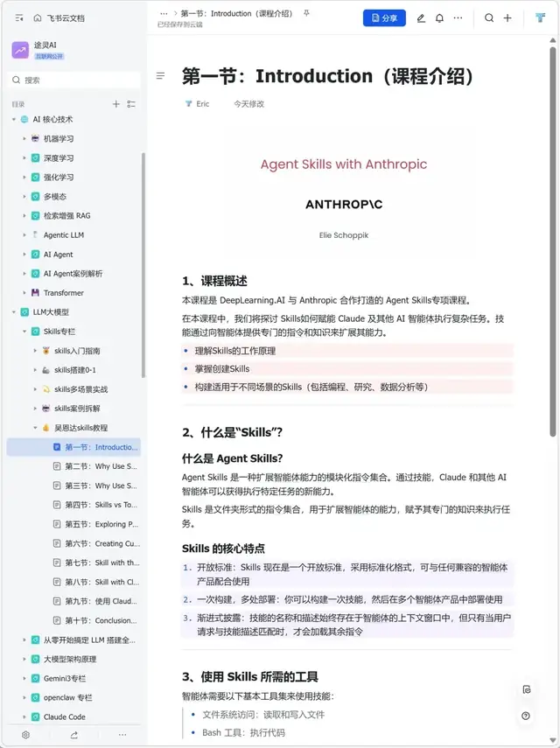Click the pin icon next to the document title breadcrumb
560x748 pixels.
point(306,13)
